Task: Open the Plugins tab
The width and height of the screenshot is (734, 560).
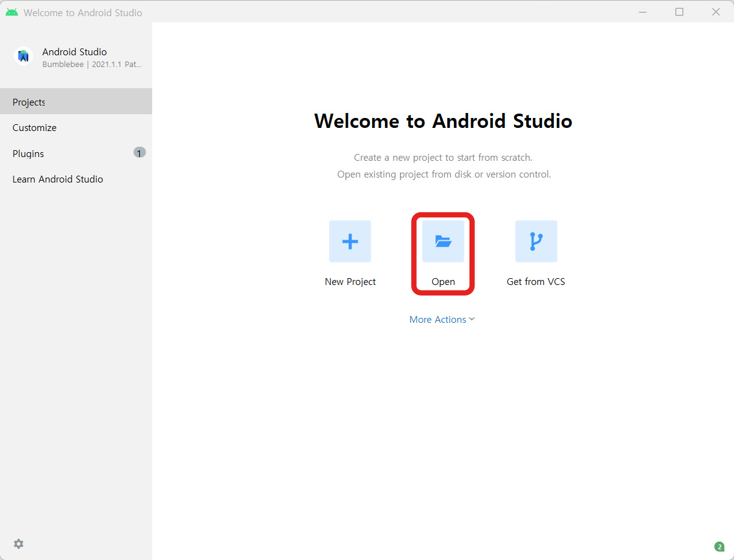Action: pyautogui.click(x=76, y=153)
